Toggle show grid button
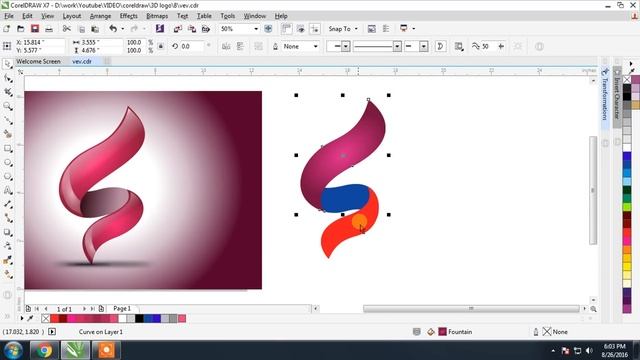This screenshot has width=640, height=360. (300, 29)
